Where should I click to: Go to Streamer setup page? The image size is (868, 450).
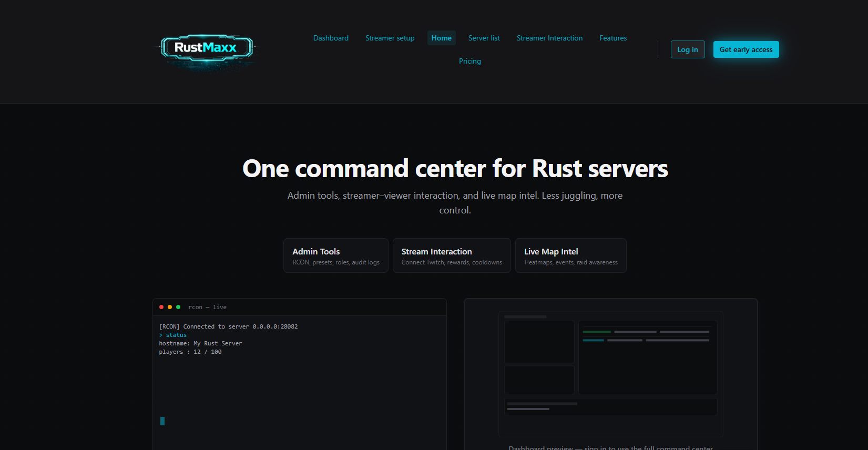coord(390,38)
